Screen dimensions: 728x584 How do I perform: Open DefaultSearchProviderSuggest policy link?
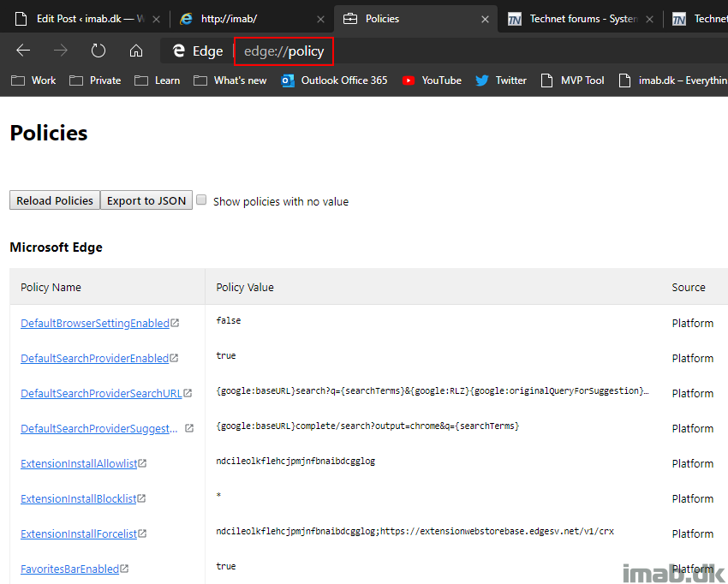tap(98, 428)
